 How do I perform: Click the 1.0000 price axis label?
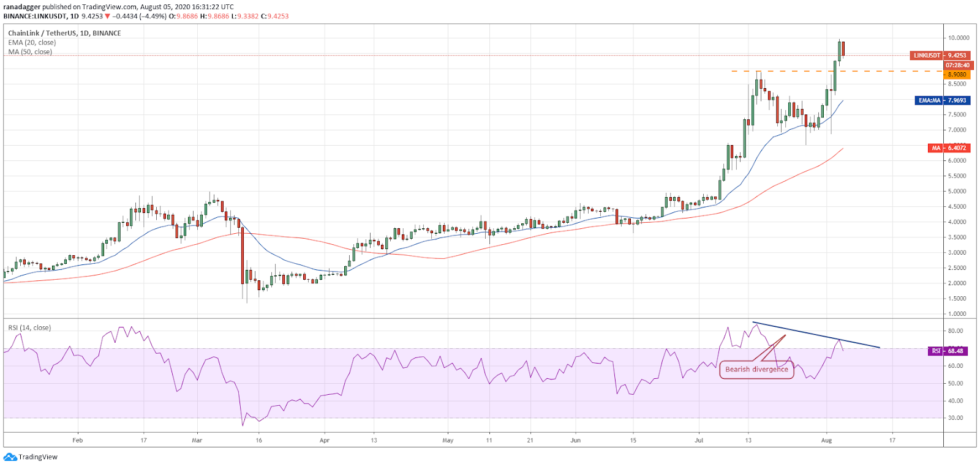point(957,314)
